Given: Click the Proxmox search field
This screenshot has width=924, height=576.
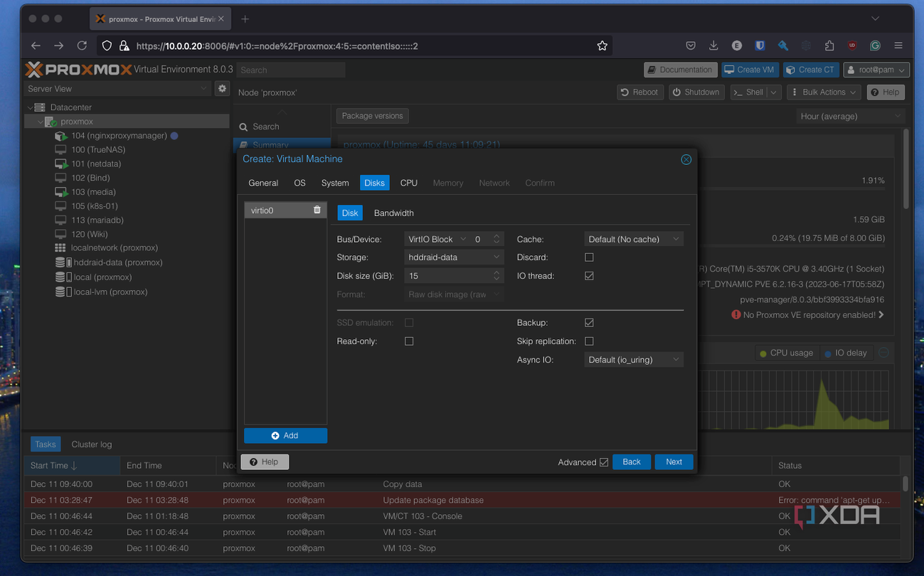Looking at the screenshot, I should tap(291, 70).
